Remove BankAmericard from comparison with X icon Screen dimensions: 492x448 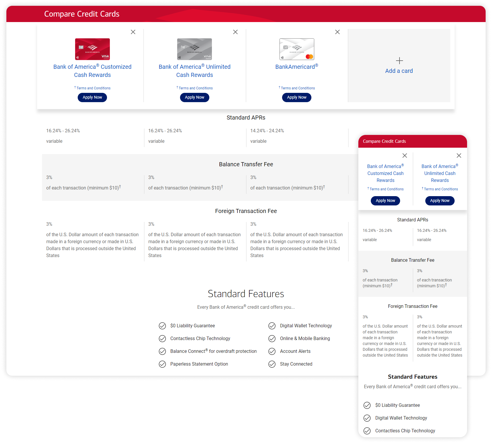[x=337, y=32]
